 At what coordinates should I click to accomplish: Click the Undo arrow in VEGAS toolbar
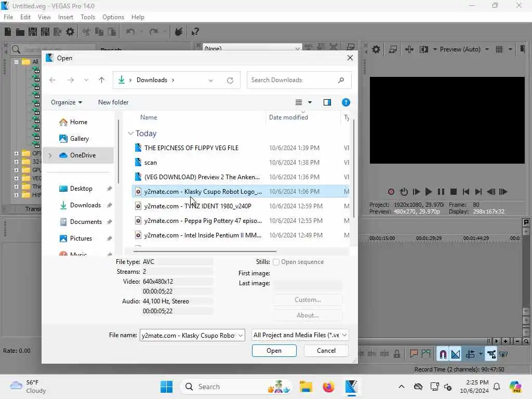click(x=130, y=32)
